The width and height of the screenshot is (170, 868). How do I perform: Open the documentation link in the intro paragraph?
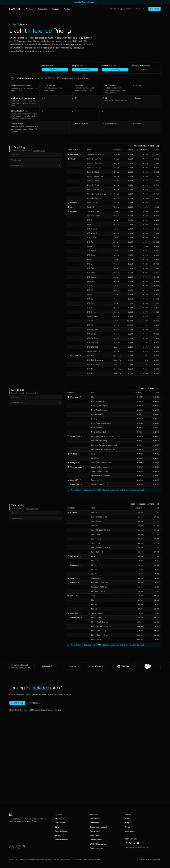click(x=45, y=51)
